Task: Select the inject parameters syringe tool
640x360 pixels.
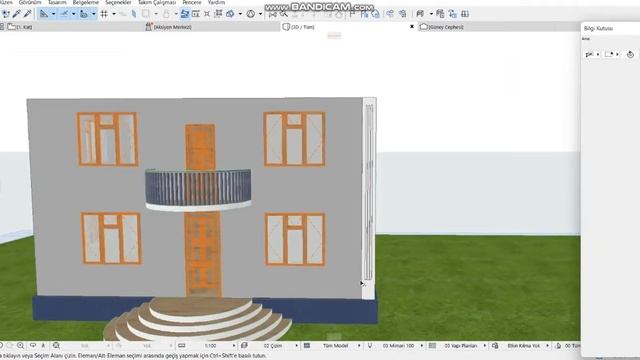Action: tap(27, 14)
